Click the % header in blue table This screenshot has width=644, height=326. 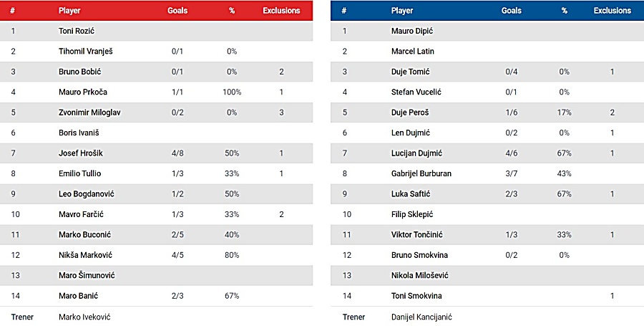(564, 11)
